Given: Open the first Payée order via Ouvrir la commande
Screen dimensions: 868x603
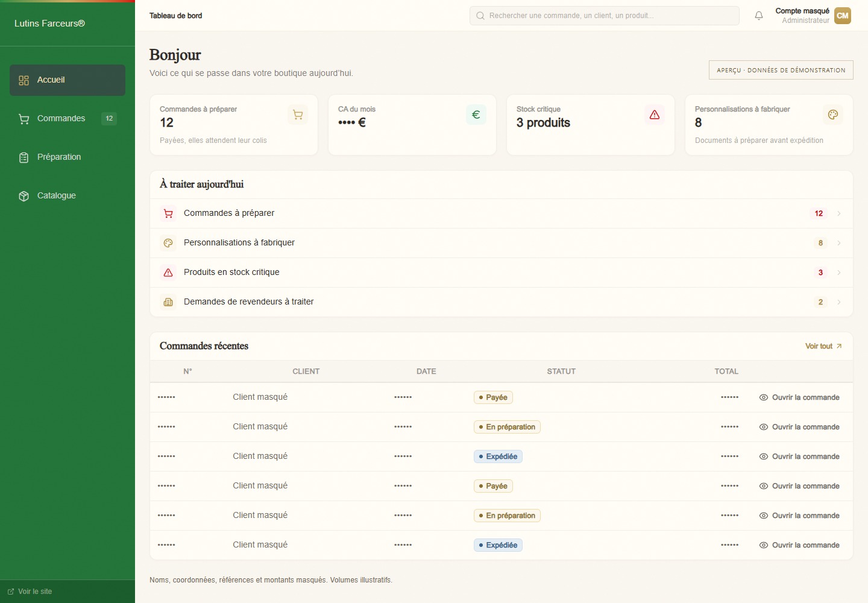Looking at the screenshot, I should [799, 397].
